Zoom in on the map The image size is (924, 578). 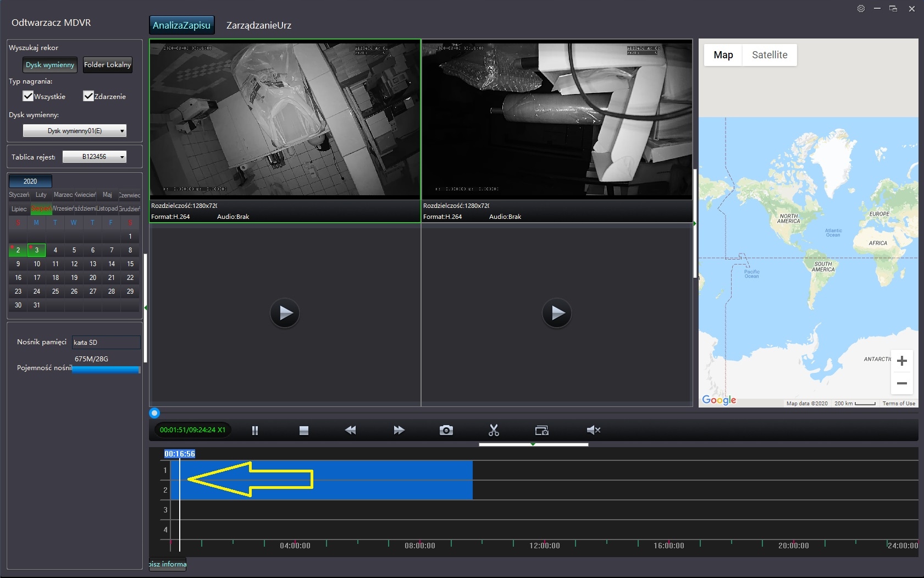coord(901,361)
